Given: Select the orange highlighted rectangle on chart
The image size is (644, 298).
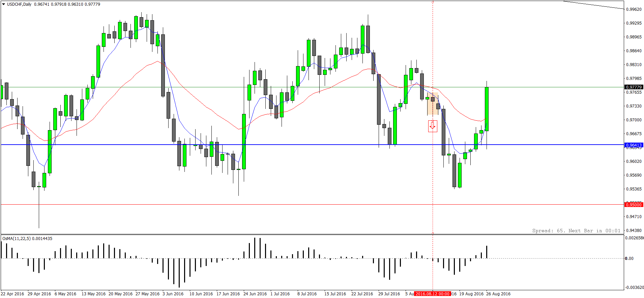Looking at the screenshot, I should point(433,104).
